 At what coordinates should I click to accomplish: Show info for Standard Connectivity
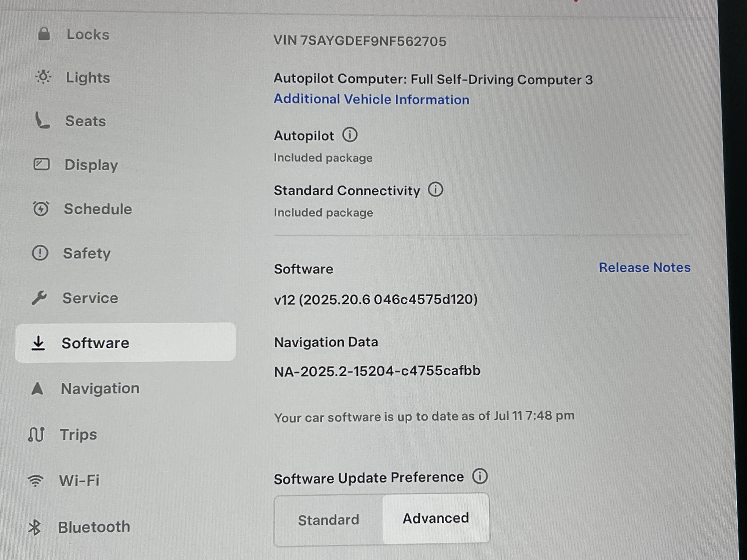coord(436,189)
